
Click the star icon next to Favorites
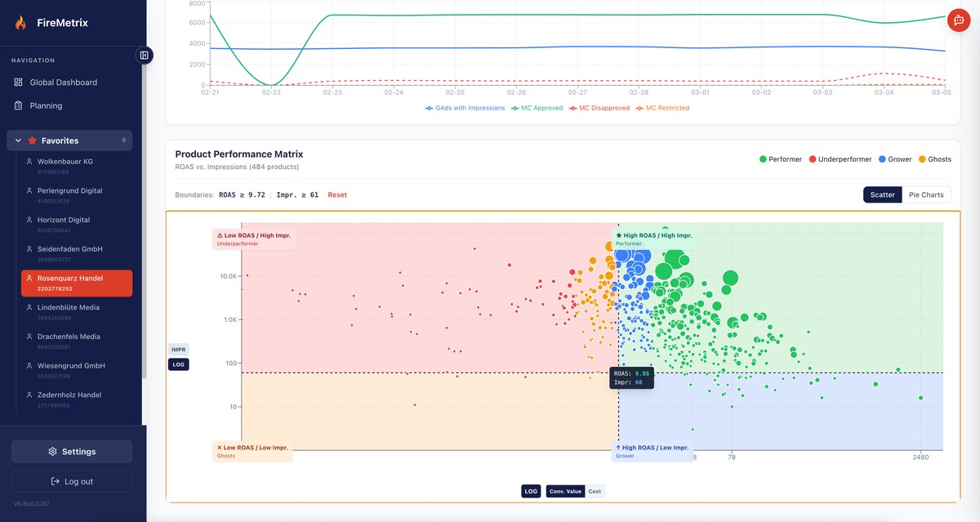tap(30, 140)
